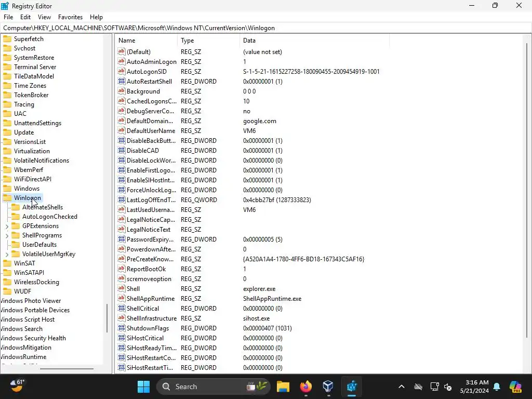Click the SiHostCritical value icon
Viewport: 532px width, 399px height.
point(121,338)
